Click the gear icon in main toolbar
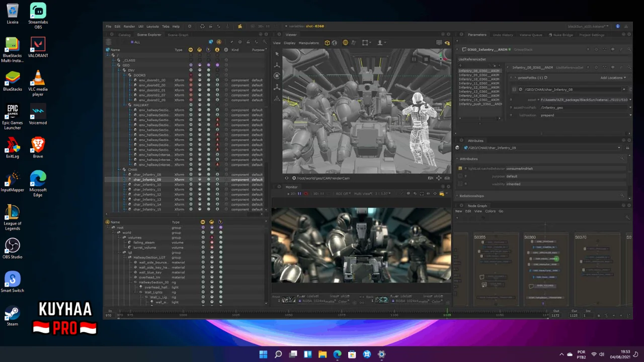 click(190, 26)
